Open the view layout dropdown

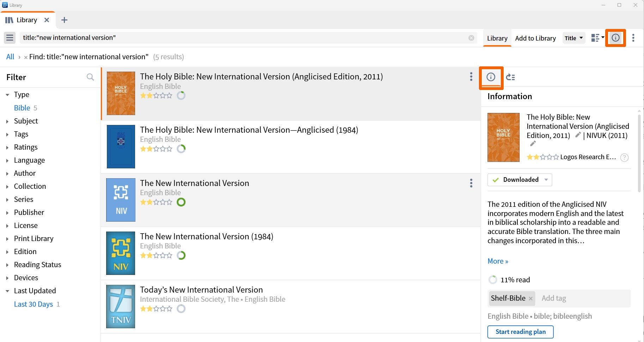597,38
